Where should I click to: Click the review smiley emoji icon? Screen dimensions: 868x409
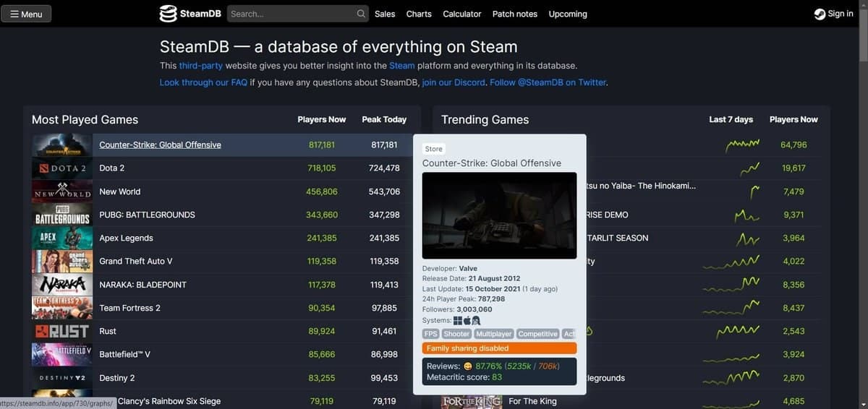coord(467,366)
